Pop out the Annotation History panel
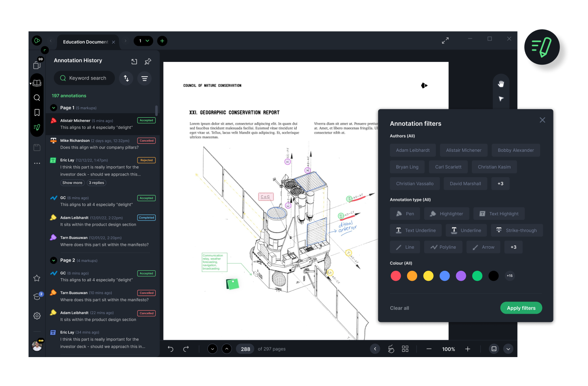This screenshot has width=588, height=386. tap(134, 61)
